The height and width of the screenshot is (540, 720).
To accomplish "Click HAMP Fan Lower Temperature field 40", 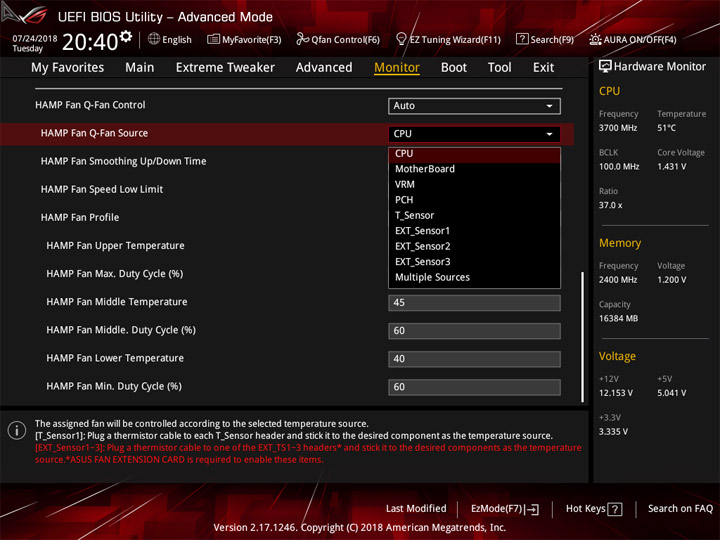I will click(474, 359).
